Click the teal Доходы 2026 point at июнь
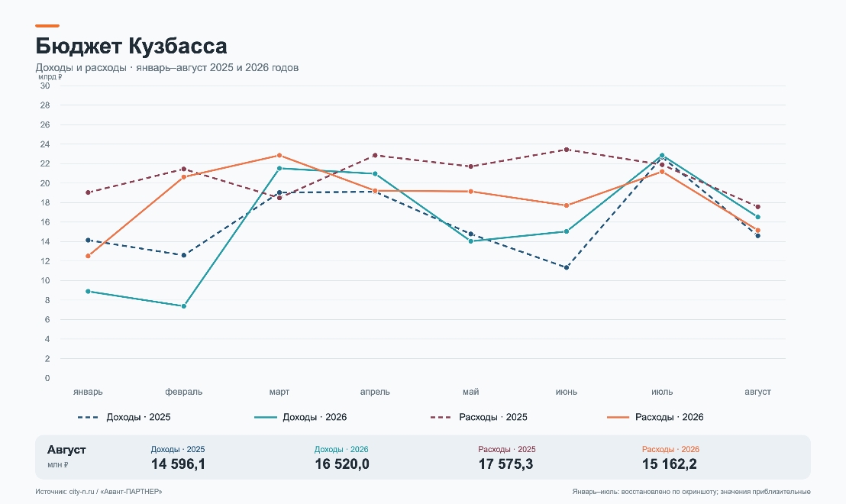 point(567,231)
